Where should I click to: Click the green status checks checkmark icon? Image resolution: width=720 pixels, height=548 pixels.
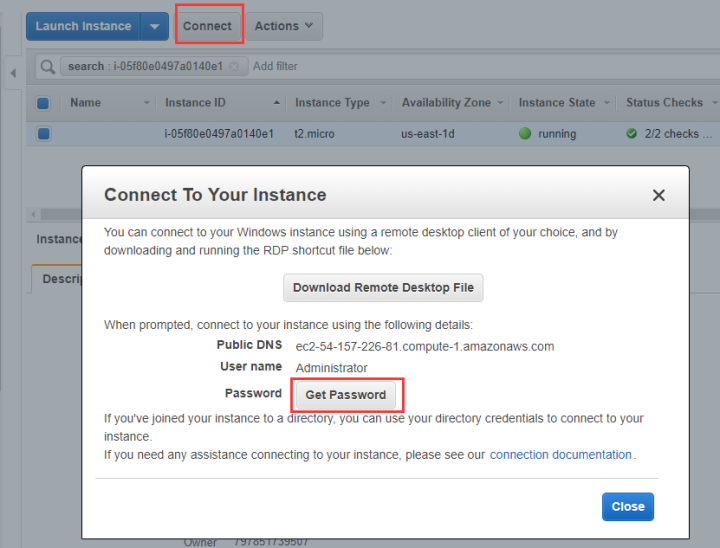631,134
